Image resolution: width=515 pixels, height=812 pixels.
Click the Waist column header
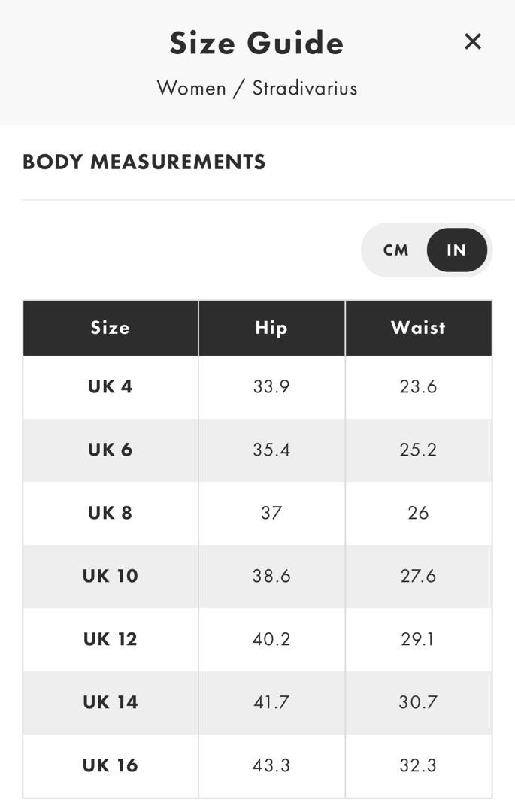click(x=418, y=328)
